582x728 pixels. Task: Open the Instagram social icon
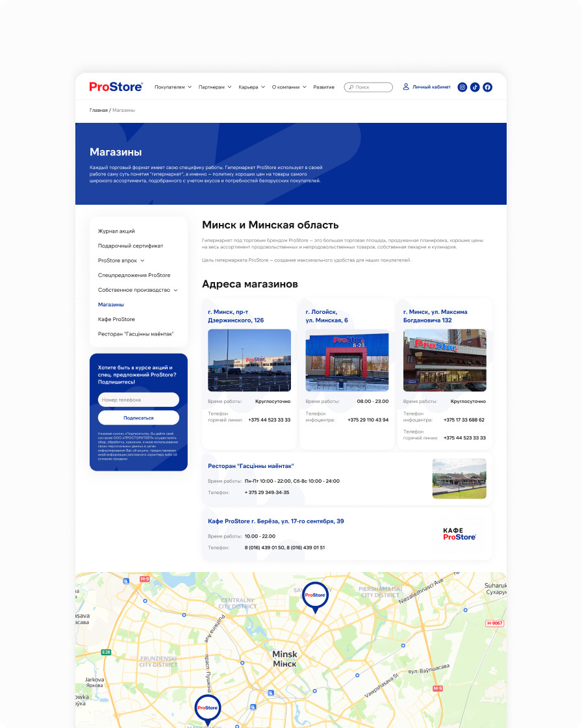[x=462, y=87]
